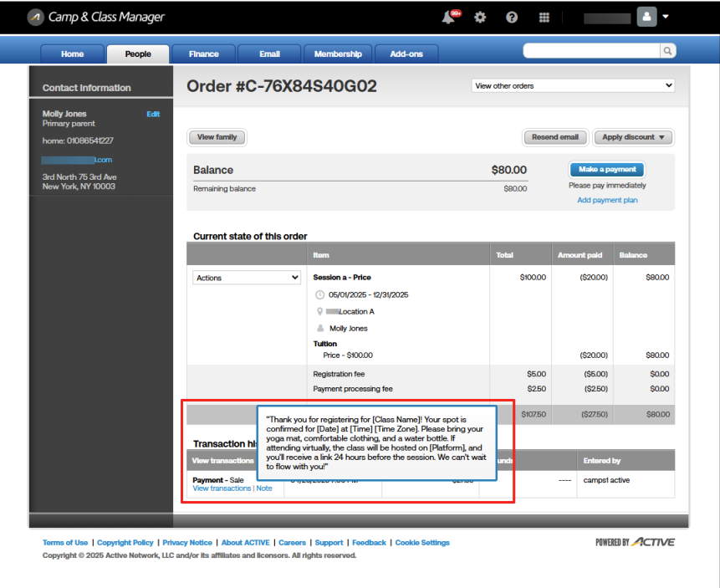The width and height of the screenshot is (720, 588).
Task: Click the help question mark icon
Action: (x=512, y=18)
